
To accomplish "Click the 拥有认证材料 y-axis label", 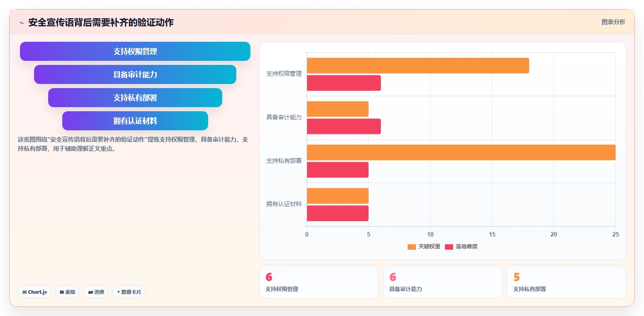I will 284,204.
